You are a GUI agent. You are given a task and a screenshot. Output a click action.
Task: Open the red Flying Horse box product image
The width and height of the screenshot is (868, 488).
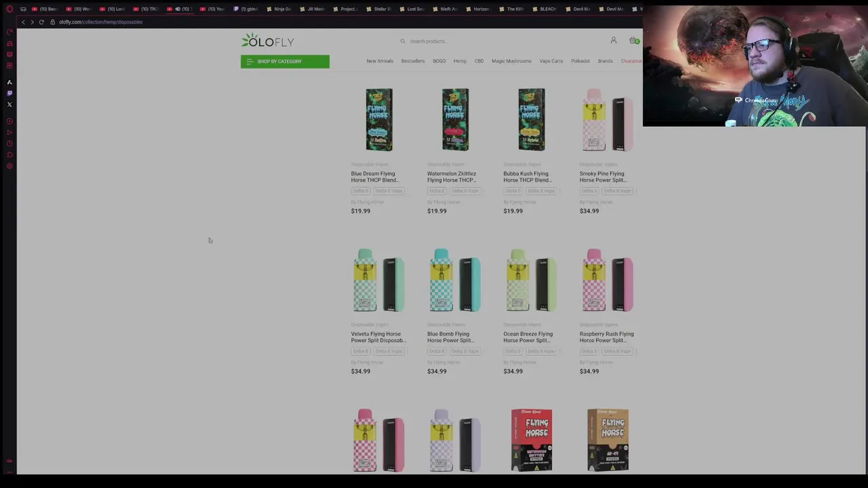tap(532, 440)
